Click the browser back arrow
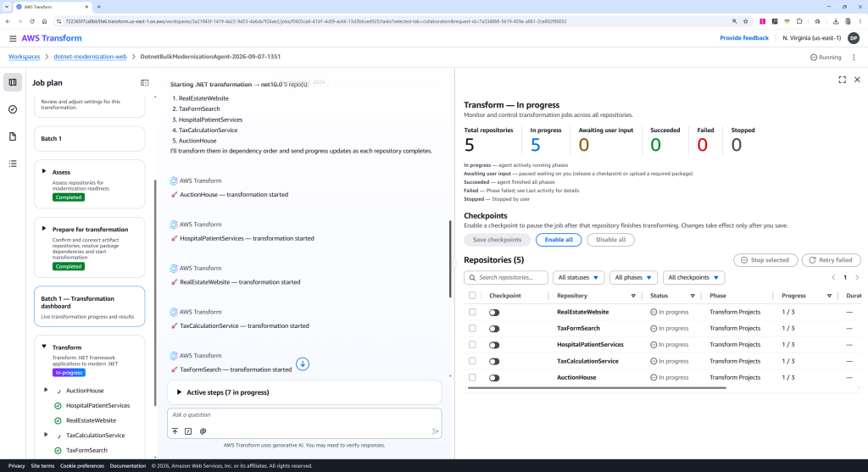Image resolution: width=868 pixels, height=472 pixels. coord(8,21)
